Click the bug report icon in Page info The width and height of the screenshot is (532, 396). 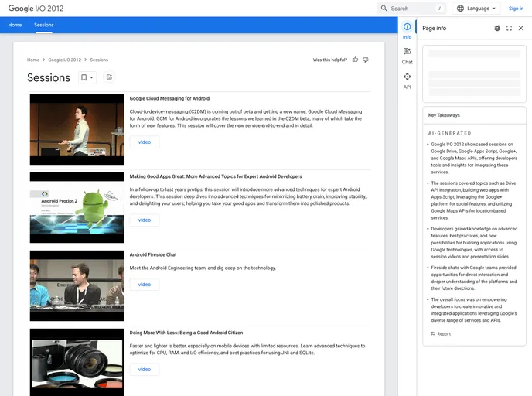(497, 28)
